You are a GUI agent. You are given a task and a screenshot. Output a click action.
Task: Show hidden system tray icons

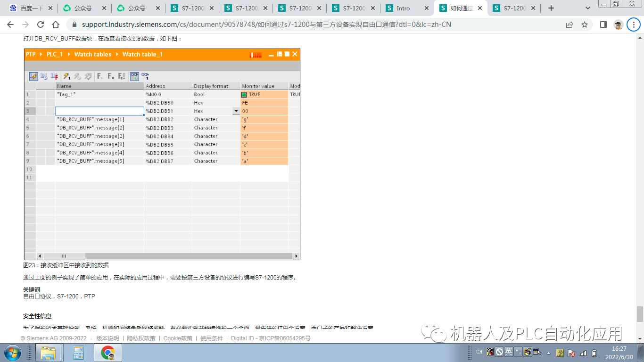click(548, 353)
